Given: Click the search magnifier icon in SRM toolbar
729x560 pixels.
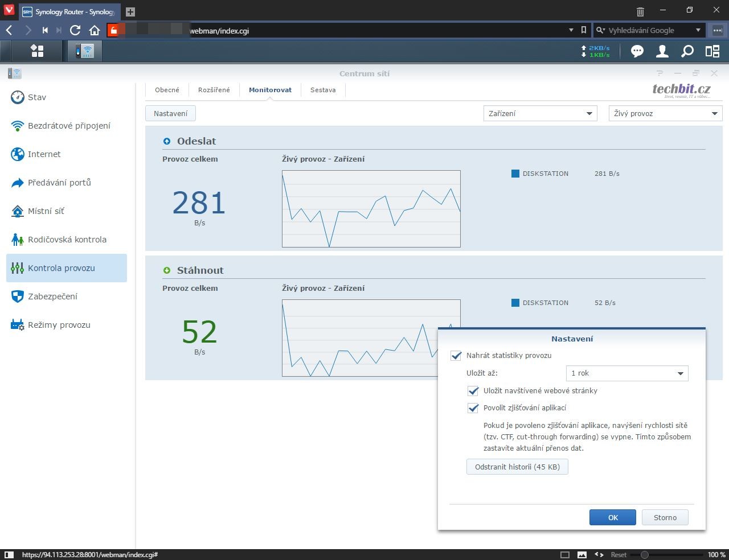Looking at the screenshot, I should pos(687,51).
